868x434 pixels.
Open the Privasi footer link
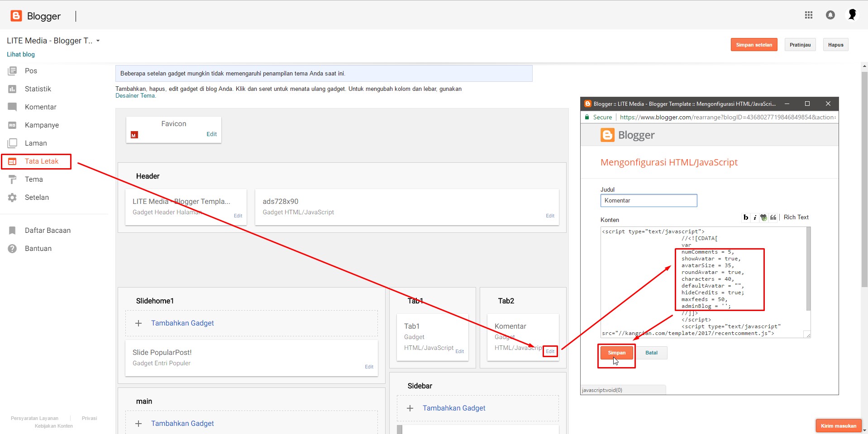coord(90,419)
